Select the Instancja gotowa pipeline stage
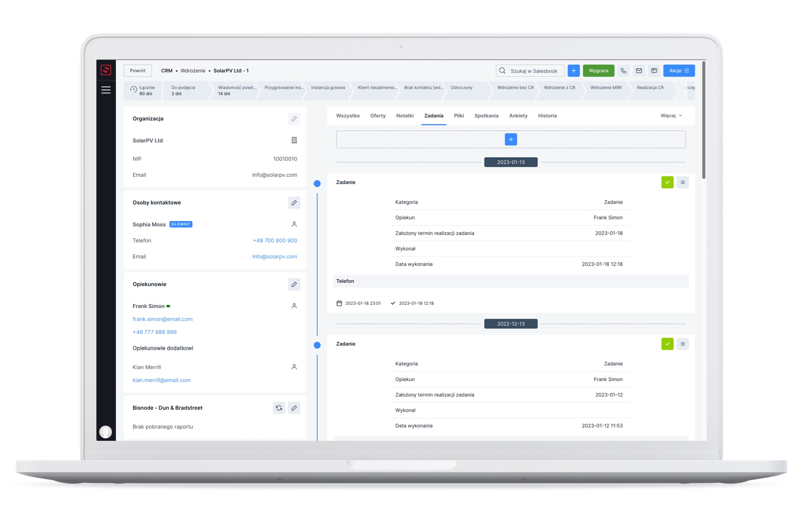The width and height of the screenshot is (798, 532). pyautogui.click(x=328, y=90)
